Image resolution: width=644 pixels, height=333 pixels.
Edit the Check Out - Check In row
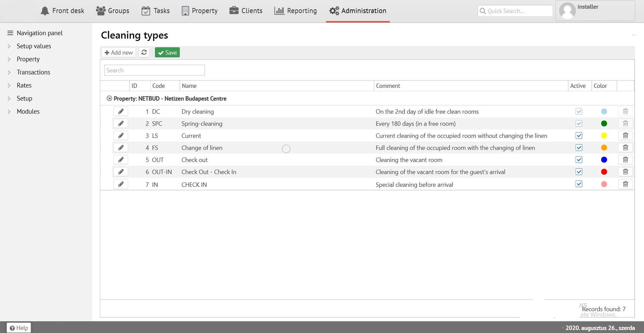121,172
